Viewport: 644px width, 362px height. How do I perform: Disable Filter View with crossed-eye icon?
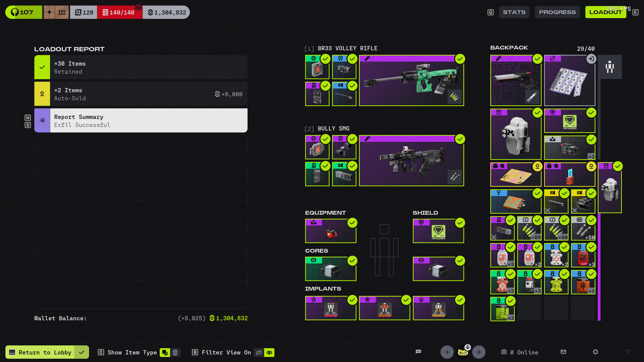pyautogui.click(x=259, y=352)
